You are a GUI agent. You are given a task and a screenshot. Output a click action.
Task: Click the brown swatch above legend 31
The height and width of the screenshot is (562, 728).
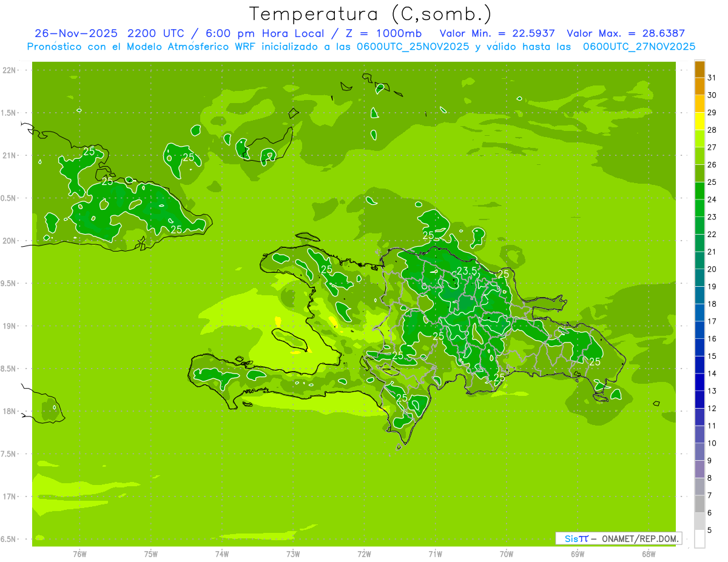click(699, 69)
